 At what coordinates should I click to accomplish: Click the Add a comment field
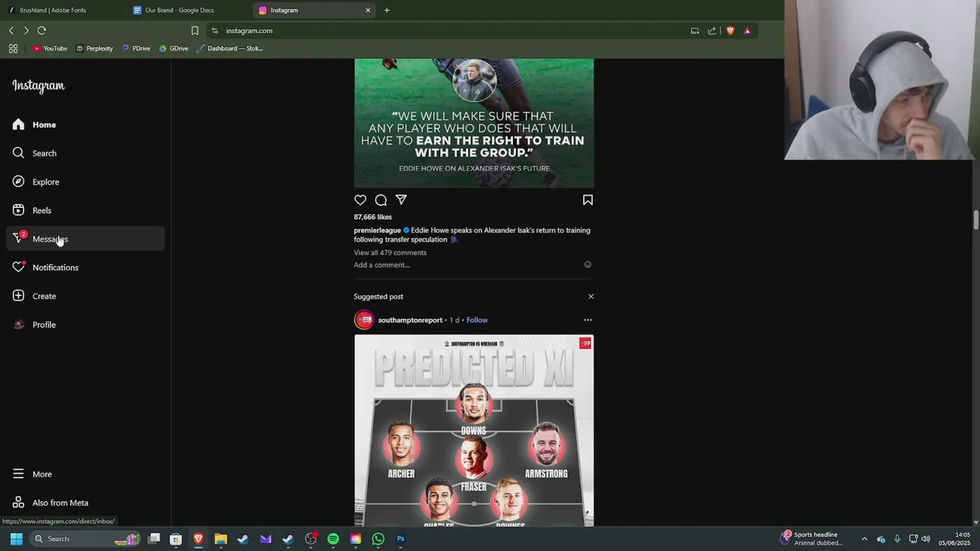point(466,265)
